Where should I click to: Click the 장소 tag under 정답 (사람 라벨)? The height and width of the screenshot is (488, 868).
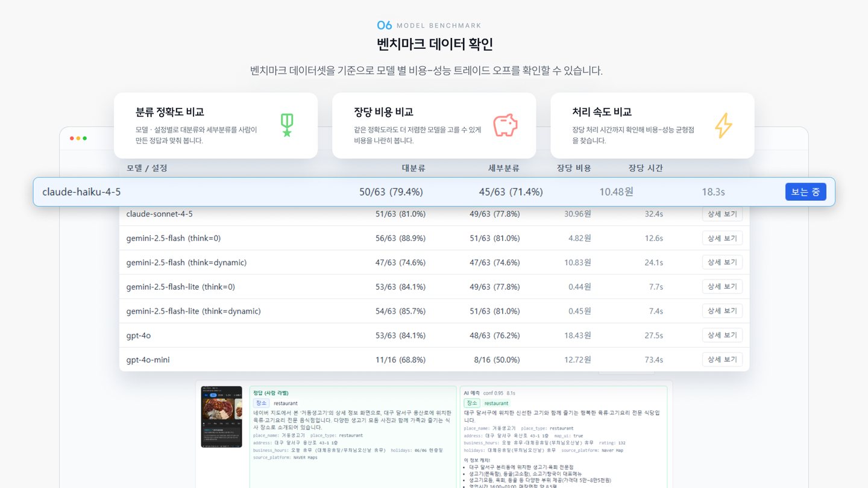(x=261, y=403)
